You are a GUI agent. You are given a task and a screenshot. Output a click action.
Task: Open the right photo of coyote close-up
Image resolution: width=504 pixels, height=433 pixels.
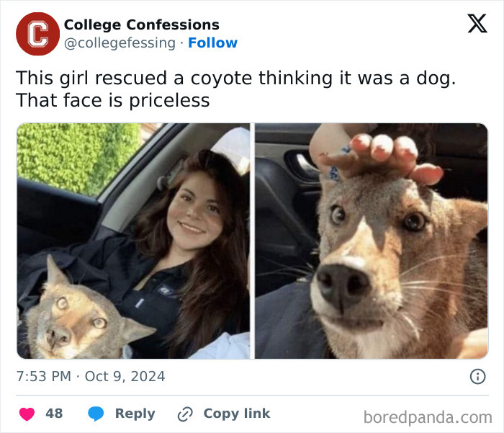(x=372, y=241)
